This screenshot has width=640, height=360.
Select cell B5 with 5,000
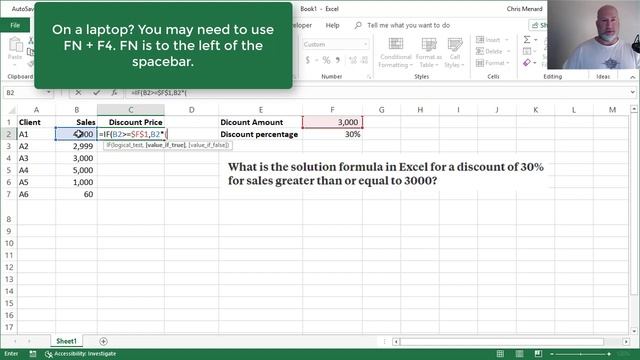76,170
